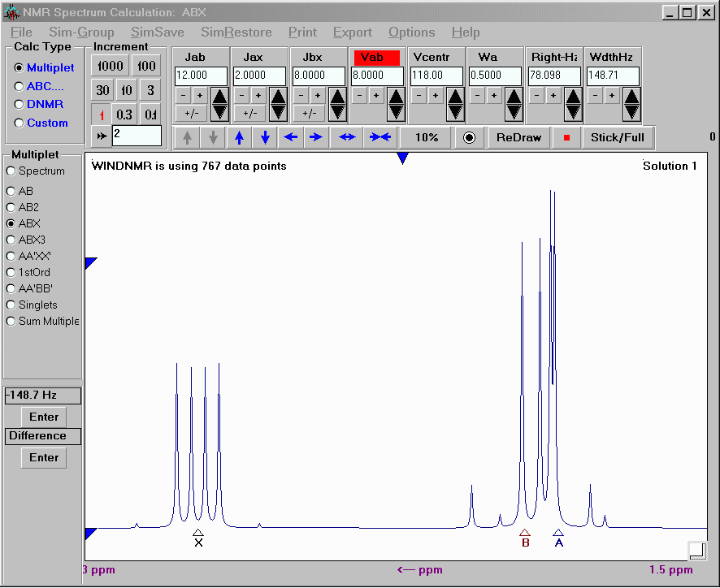This screenshot has width=720, height=588.
Task: Select the AA'BB' multiplet radio button
Action: click(x=11, y=288)
